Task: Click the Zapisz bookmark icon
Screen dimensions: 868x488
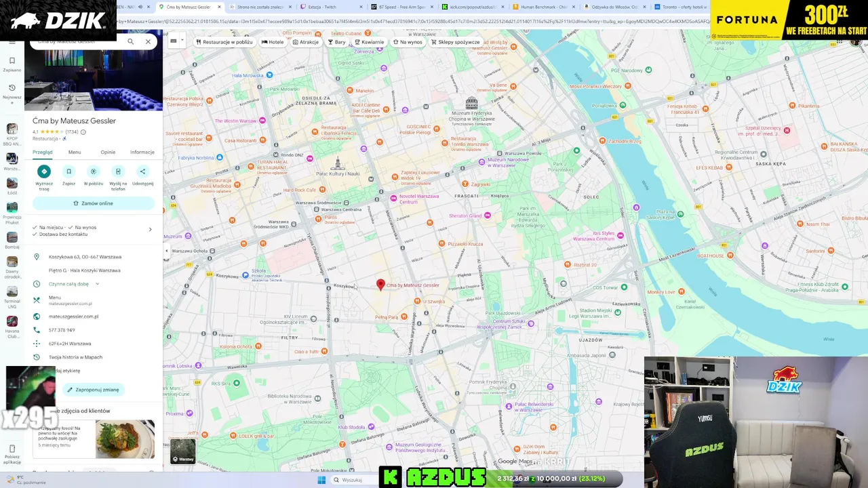Action: (68, 171)
